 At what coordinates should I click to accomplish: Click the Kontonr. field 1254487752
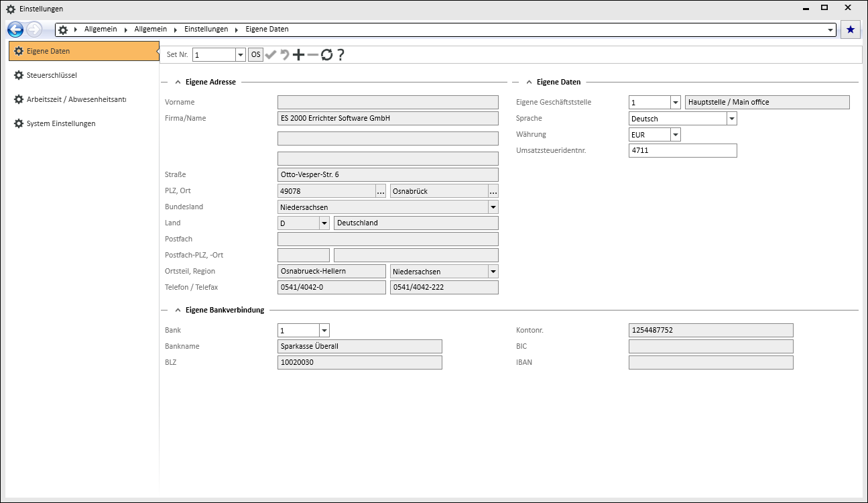pyautogui.click(x=711, y=331)
